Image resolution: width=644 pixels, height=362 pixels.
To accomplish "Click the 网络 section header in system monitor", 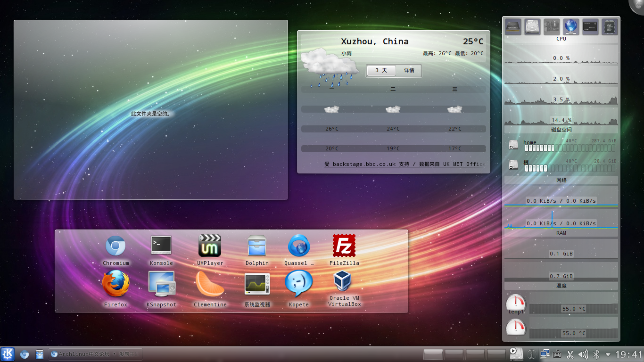I will point(561,180).
